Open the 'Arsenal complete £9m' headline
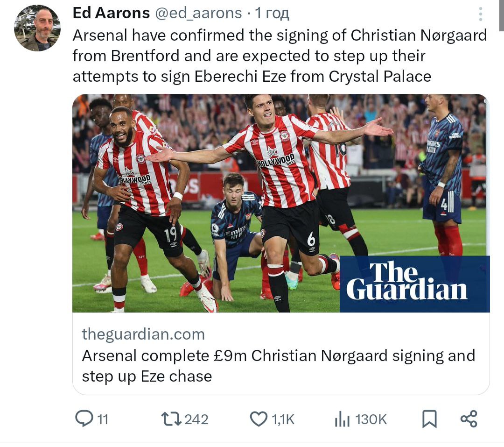The image size is (504, 447). [x=278, y=366]
